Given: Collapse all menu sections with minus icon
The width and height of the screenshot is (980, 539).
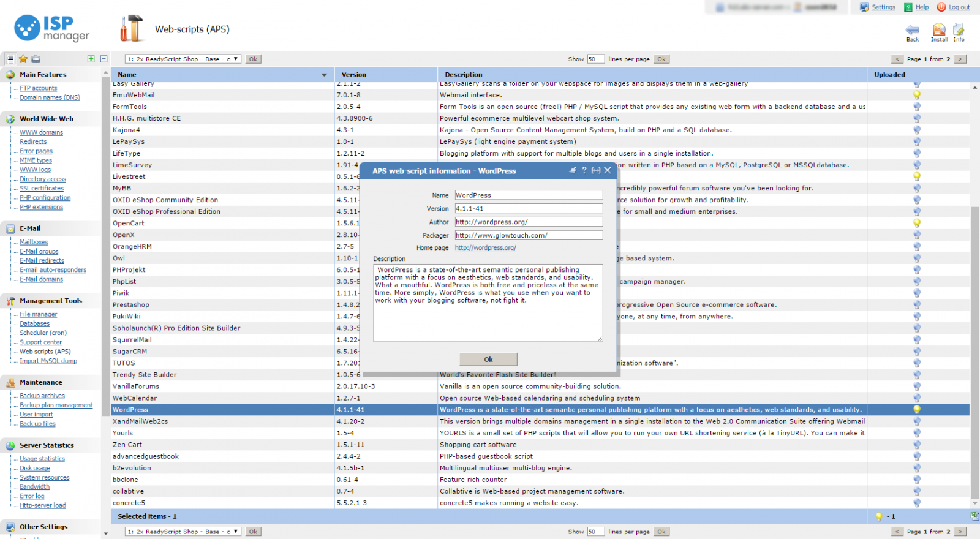Looking at the screenshot, I should click(104, 59).
